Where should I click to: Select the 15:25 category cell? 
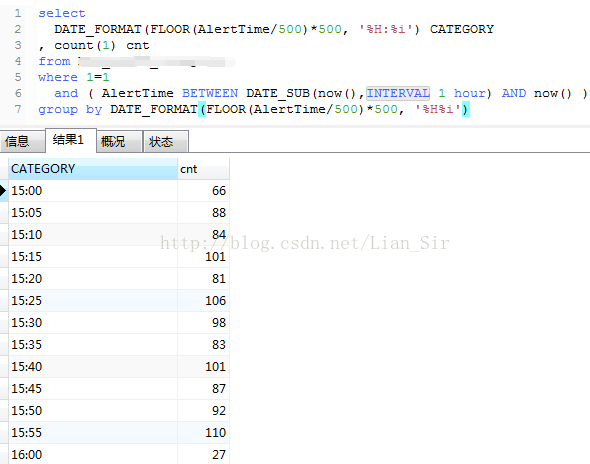pos(93,301)
